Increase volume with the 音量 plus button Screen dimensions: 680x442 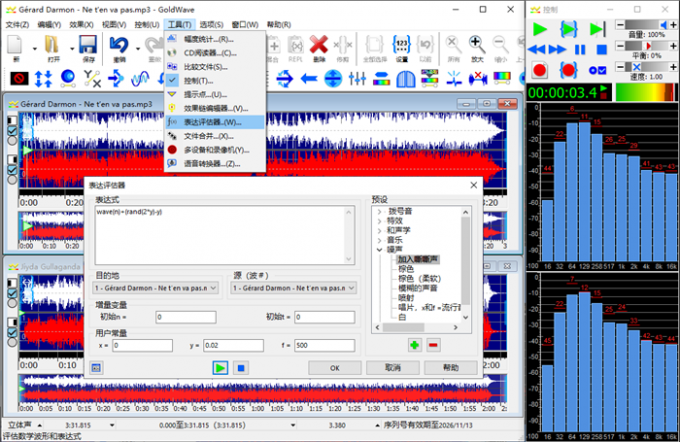coord(673,25)
